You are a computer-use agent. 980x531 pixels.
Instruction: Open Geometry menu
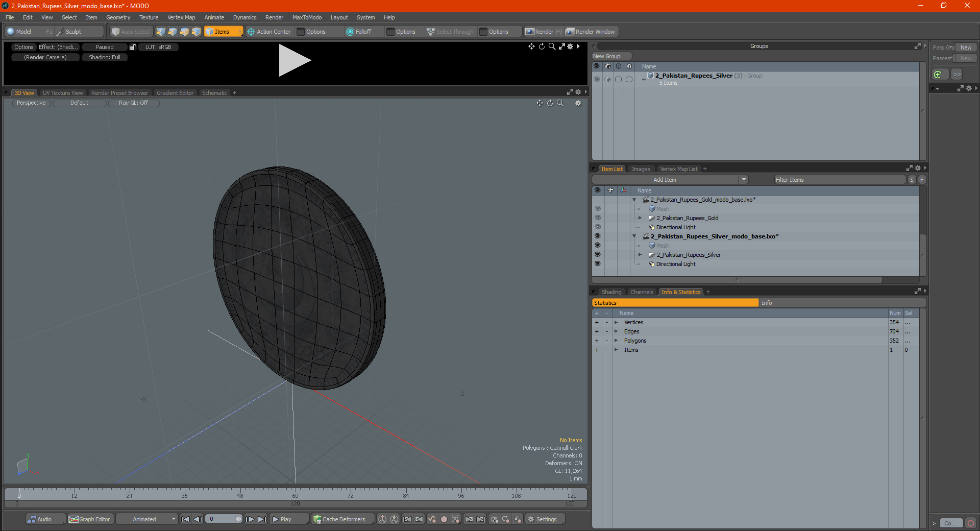coord(118,17)
